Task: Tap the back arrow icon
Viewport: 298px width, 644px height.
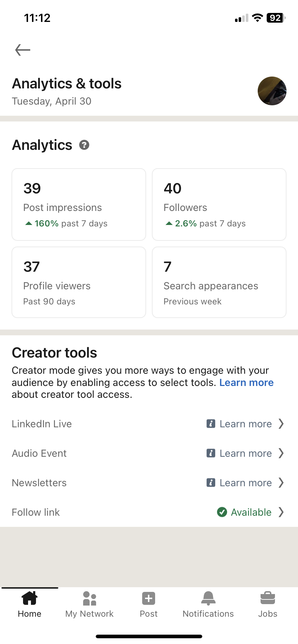Action: click(x=23, y=50)
